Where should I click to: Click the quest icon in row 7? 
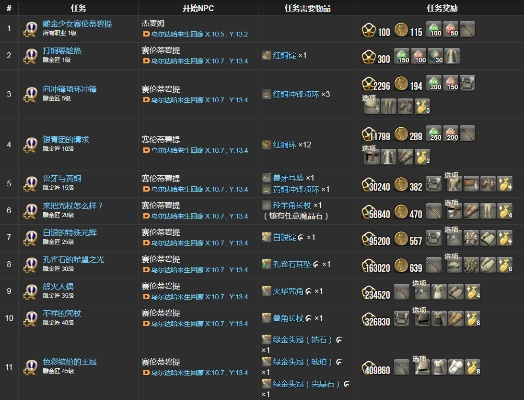click(x=30, y=237)
